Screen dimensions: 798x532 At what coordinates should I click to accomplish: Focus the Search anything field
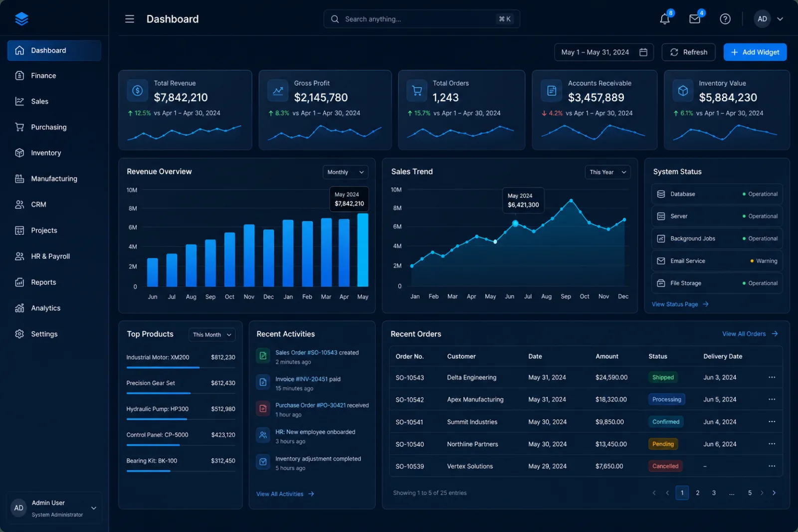(x=422, y=19)
